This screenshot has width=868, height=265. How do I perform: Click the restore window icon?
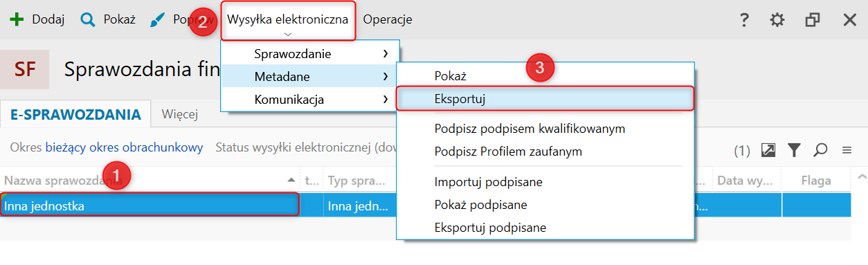coord(813,20)
